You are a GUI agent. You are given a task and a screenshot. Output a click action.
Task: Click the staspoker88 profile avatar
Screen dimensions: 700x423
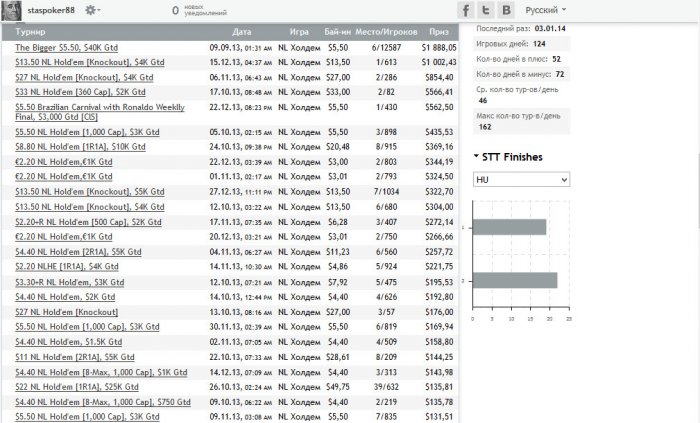click(x=11, y=11)
